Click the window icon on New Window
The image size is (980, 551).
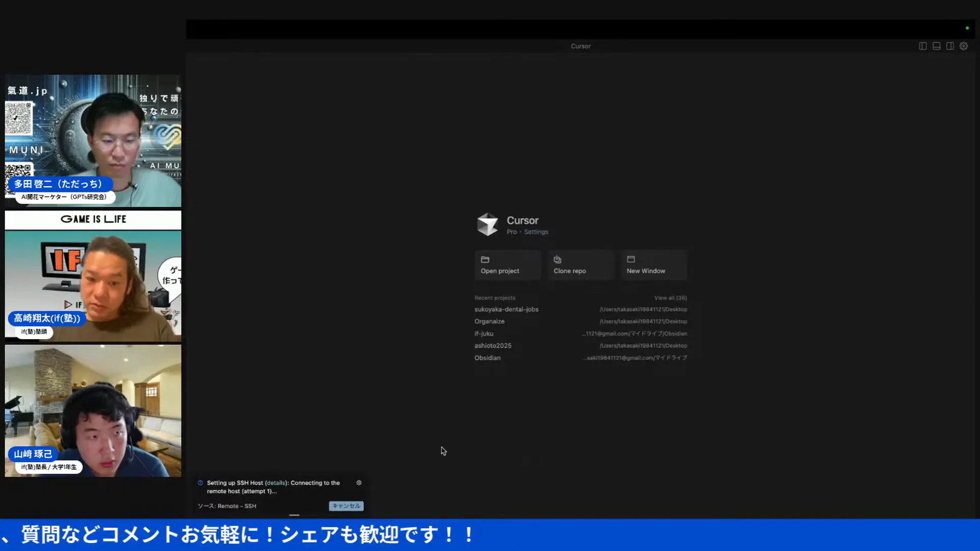click(631, 259)
